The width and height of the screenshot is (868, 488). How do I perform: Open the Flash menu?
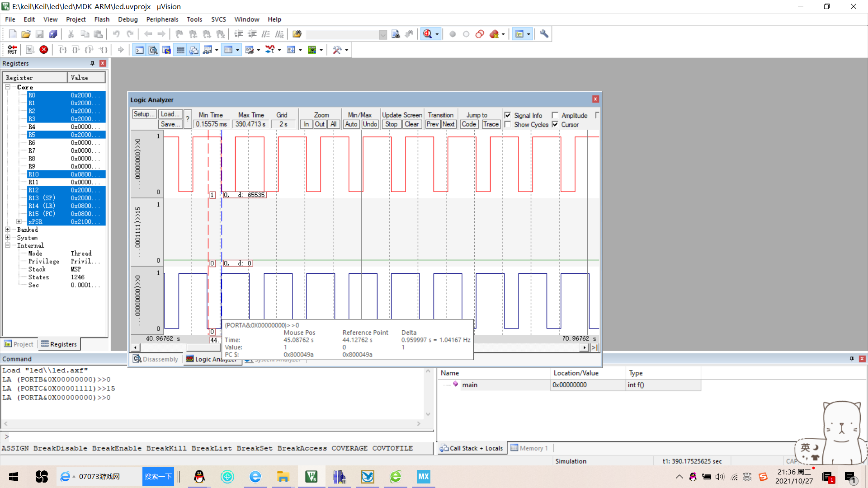click(x=102, y=19)
